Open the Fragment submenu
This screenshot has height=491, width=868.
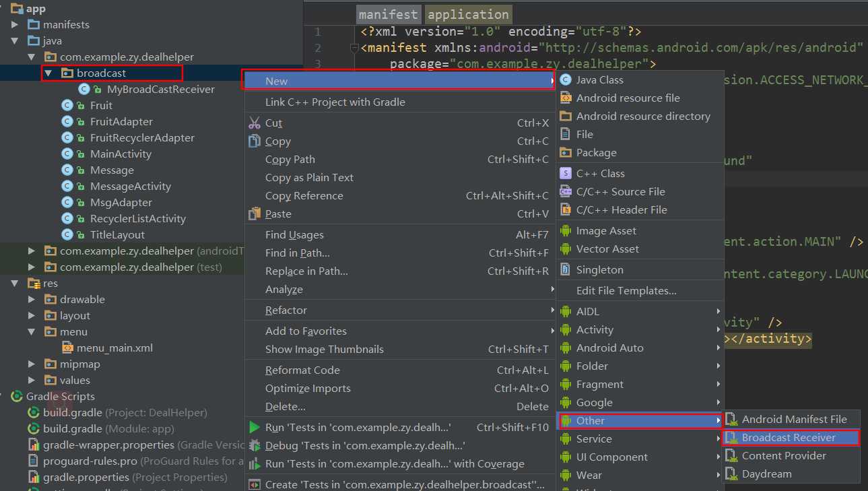click(x=640, y=384)
